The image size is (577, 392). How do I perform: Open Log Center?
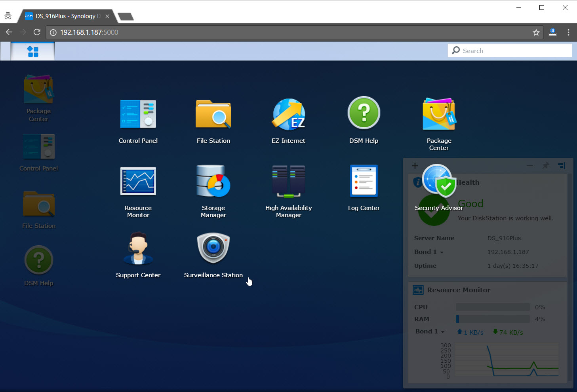pos(364,188)
